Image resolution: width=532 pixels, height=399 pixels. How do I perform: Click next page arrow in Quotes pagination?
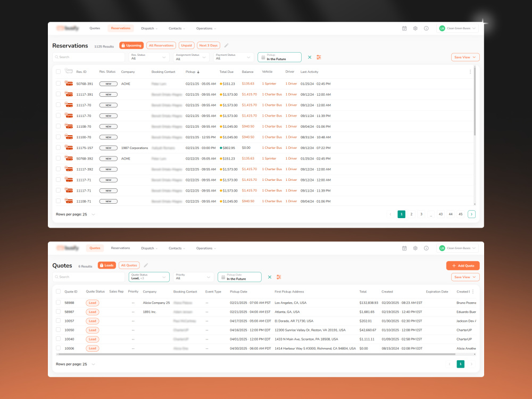pos(471,364)
